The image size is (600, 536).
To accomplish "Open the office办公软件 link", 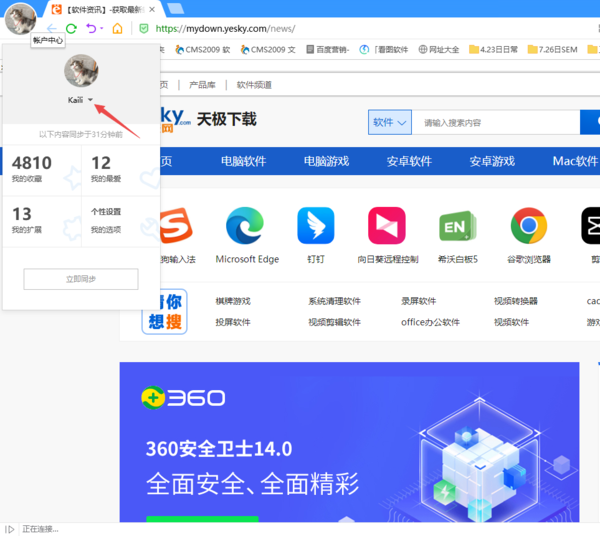I will [x=430, y=322].
